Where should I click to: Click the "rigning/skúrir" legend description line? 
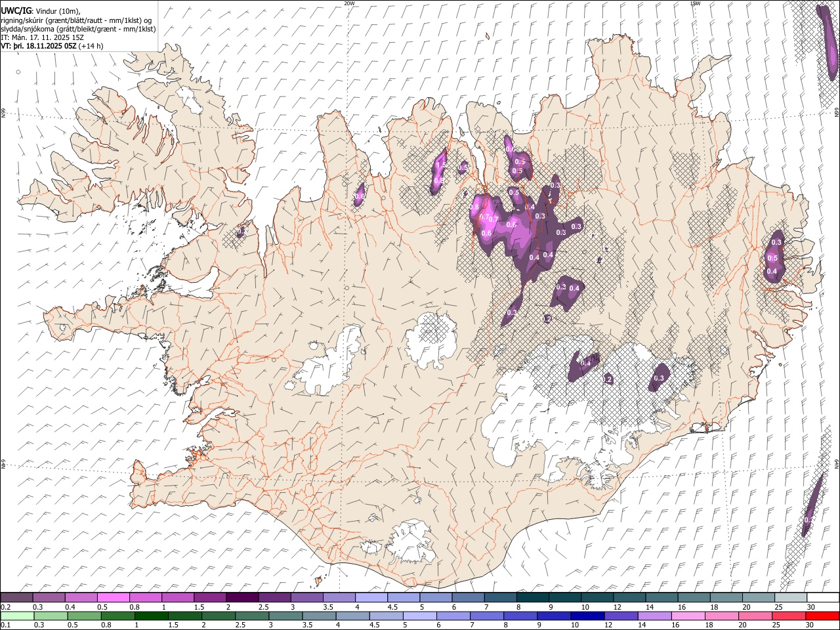point(77,20)
